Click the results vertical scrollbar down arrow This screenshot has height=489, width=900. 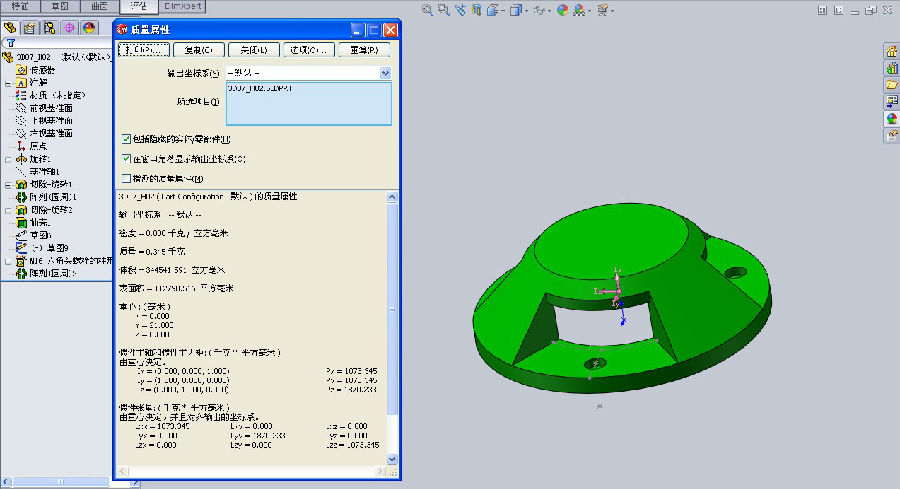[392, 459]
